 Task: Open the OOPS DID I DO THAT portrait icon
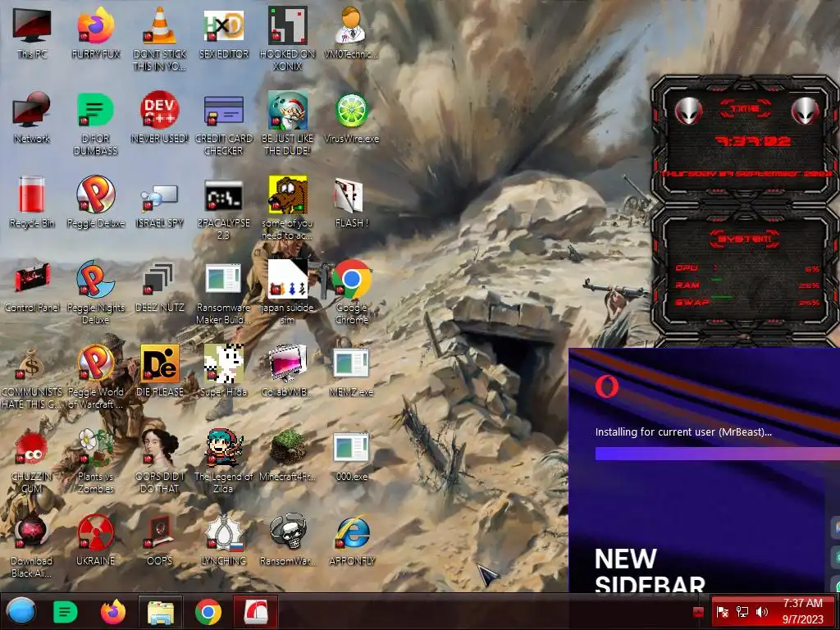(159, 462)
